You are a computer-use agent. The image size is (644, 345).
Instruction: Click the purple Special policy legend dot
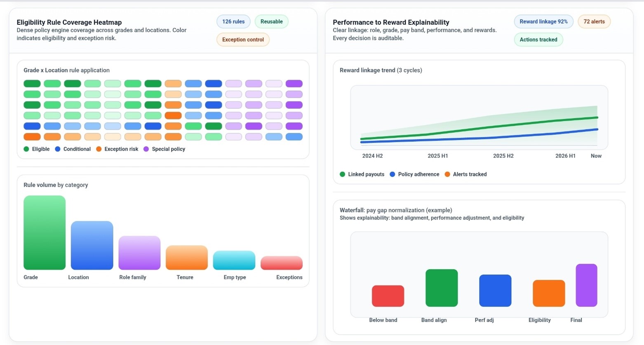[x=146, y=149]
